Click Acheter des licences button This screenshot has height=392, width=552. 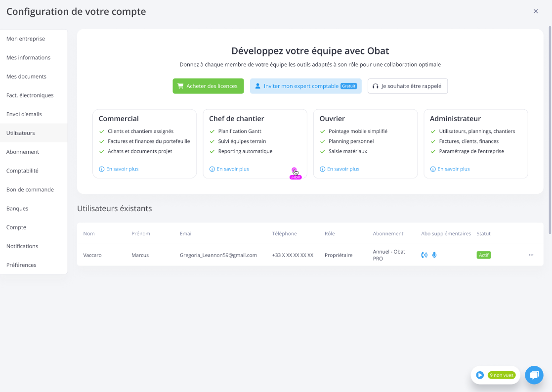(208, 86)
